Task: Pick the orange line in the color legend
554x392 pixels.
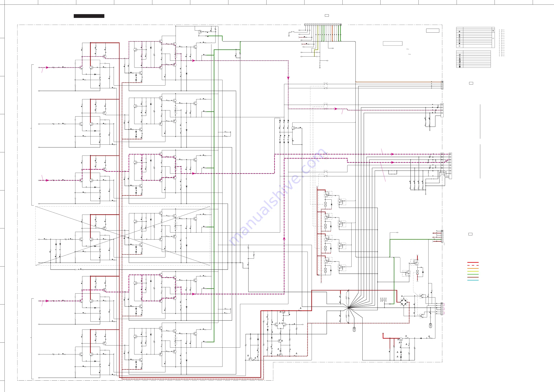Action: pyautogui.click(x=473, y=268)
